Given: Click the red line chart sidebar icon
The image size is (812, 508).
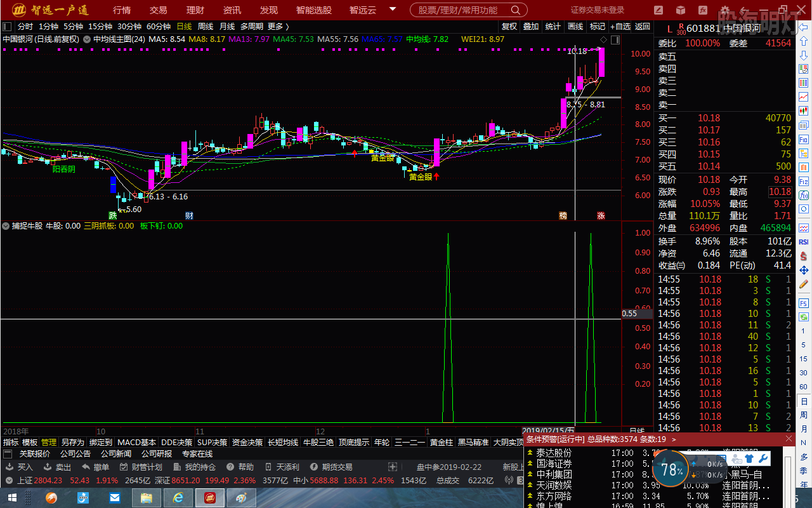Looking at the screenshot, I should click(x=804, y=97).
